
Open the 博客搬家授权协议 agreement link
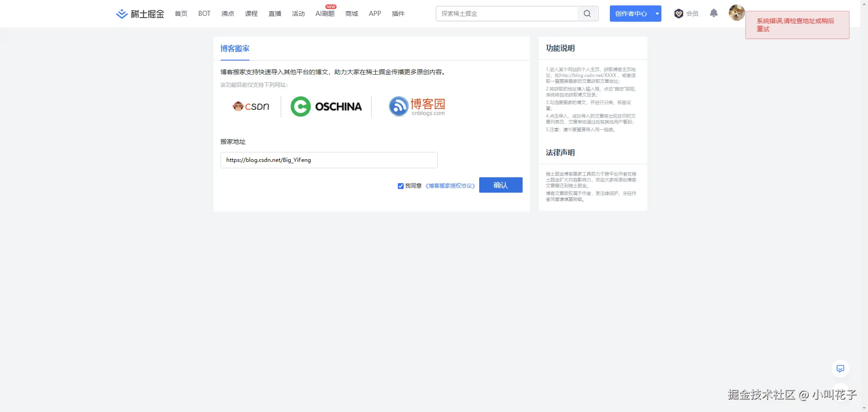point(450,185)
